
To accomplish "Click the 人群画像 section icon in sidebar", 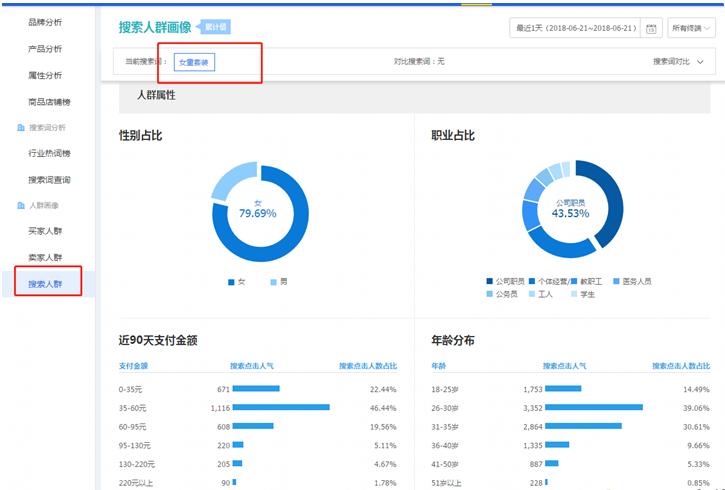I will [21, 205].
